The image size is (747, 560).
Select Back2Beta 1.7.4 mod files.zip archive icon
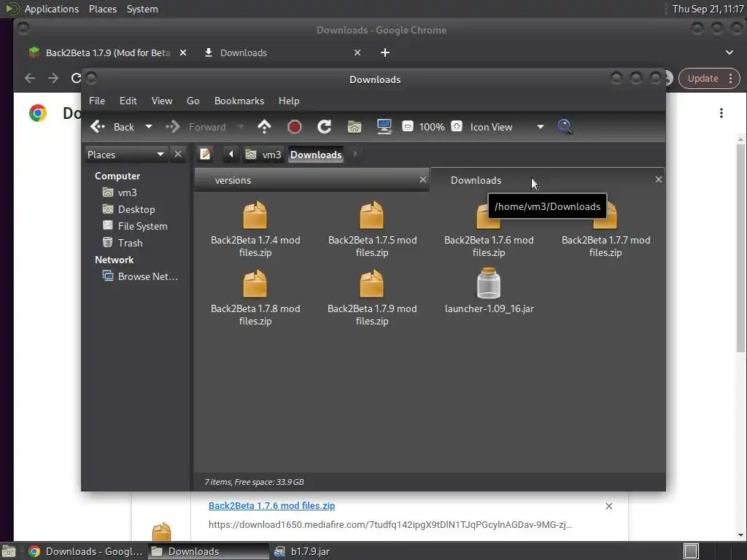click(x=255, y=216)
